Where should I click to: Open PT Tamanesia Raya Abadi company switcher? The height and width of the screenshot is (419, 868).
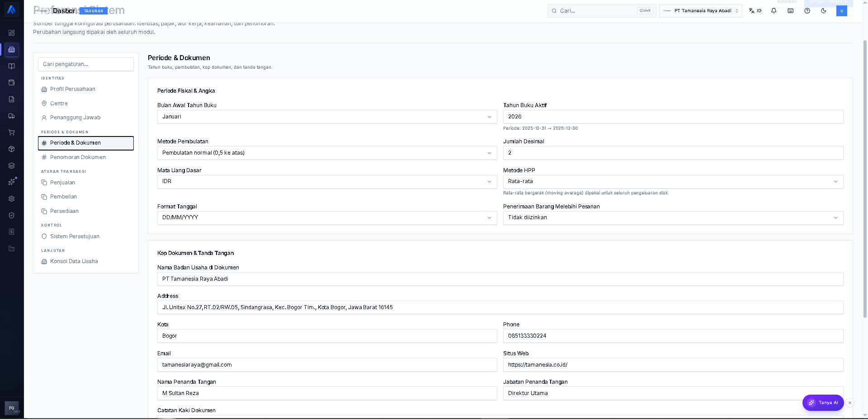[701, 11]
